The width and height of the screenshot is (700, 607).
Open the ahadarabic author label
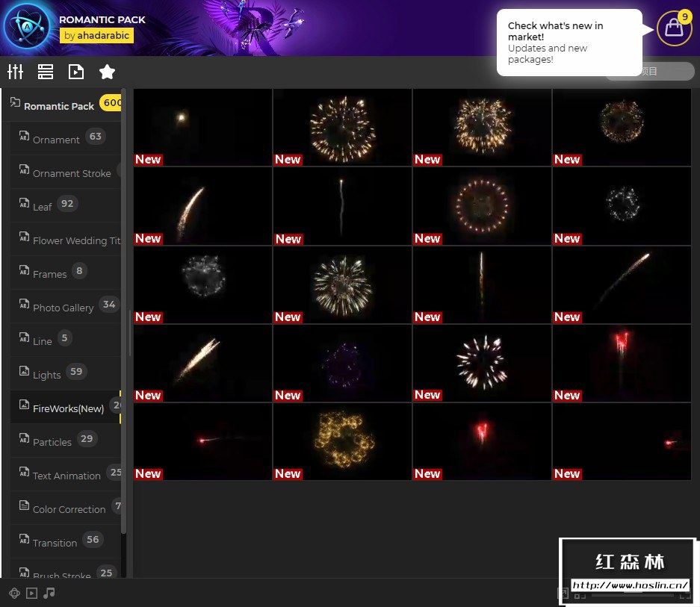96,36
